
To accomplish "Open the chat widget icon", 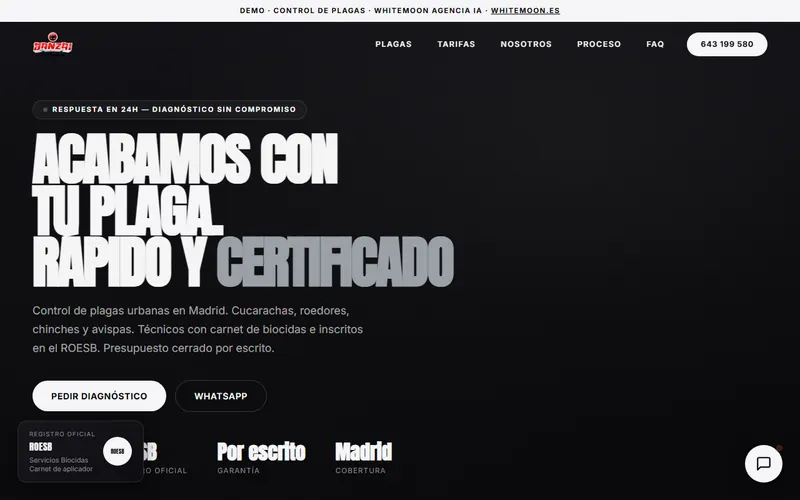I will tap(763, 463).
